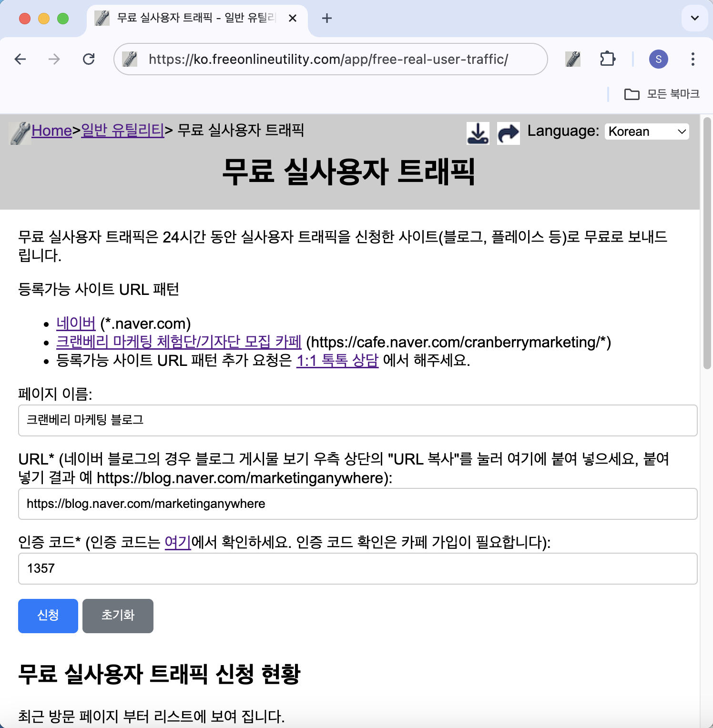Open the Chrome three-dot menu

click(x=693, y=59)
